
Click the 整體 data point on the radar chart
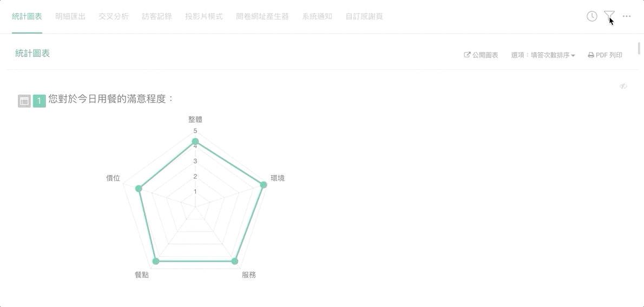pyautogui.click(x=195, y=142)
